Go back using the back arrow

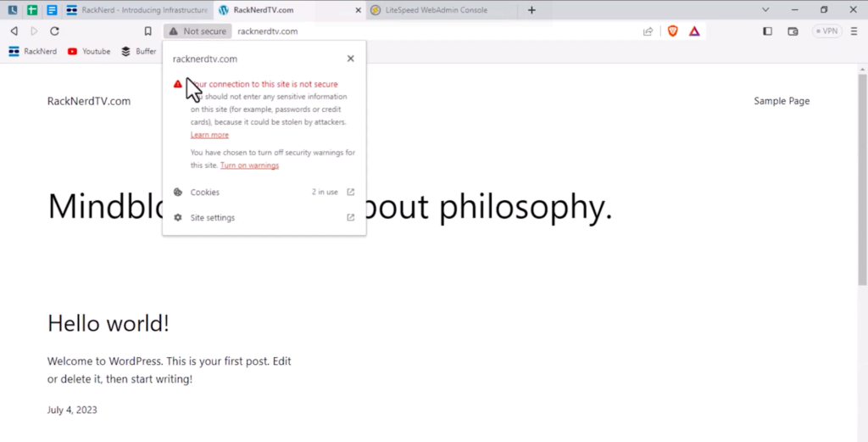[x=14, y=31]
